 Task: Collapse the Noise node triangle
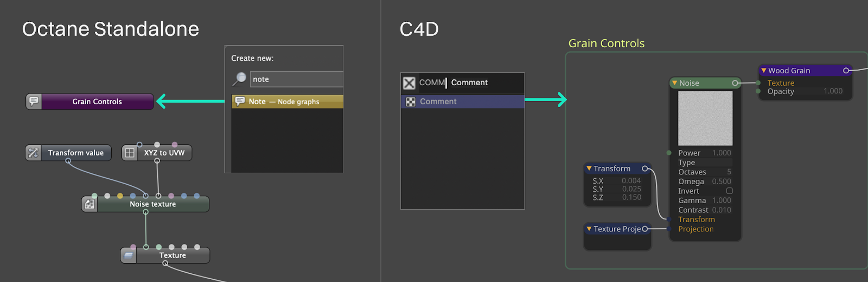(674, 83)
